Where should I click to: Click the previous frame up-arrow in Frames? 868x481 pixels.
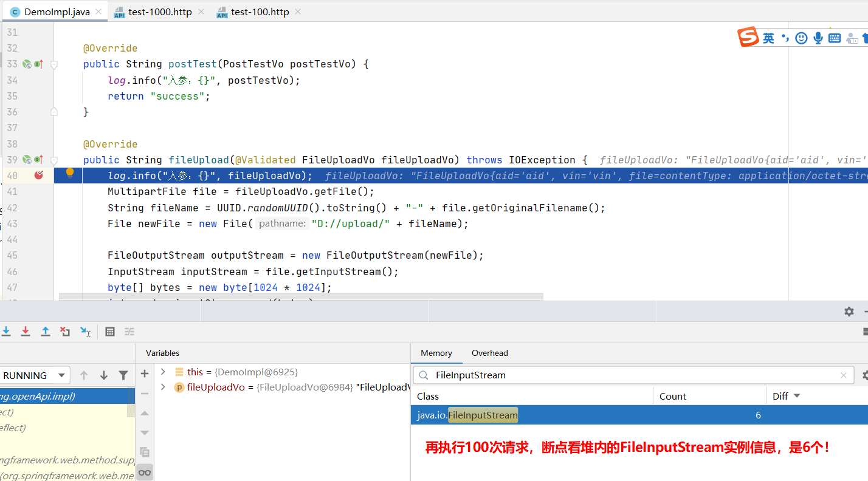pos(84,375)
